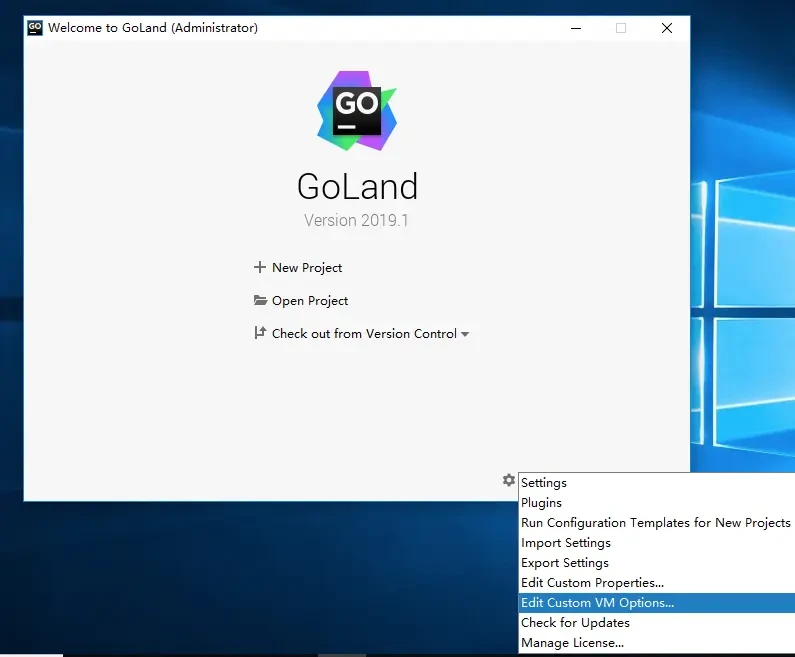Open Manage License... from the menu
The width and height of the screenshot is (795, 657).
572,643
